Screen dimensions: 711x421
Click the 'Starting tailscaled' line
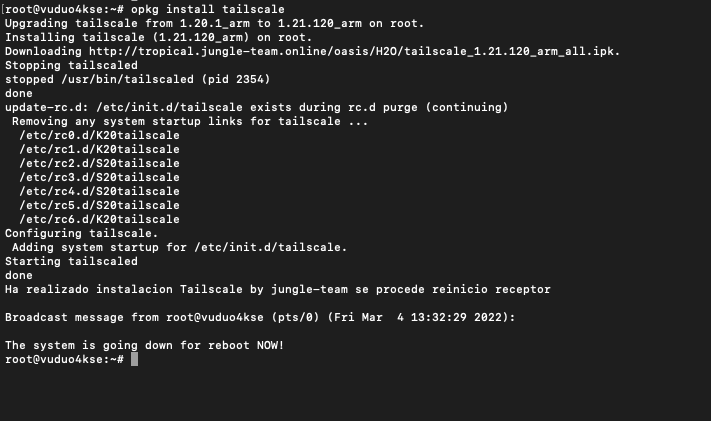[x=71, y=261]
